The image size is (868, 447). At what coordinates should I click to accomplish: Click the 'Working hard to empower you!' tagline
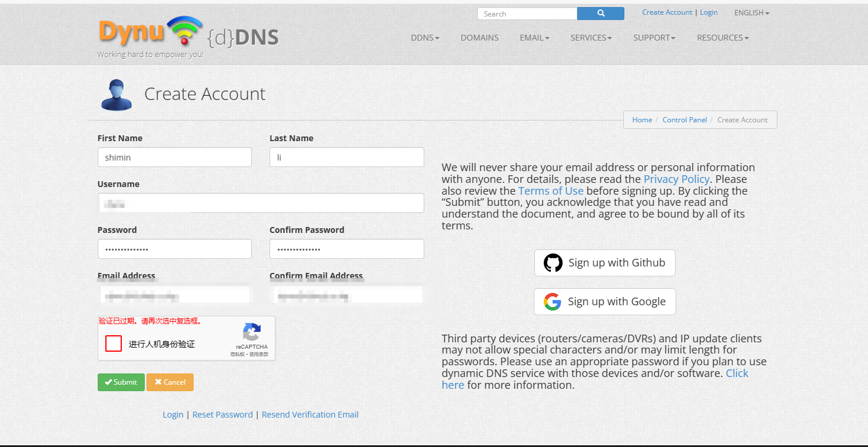pyautogui.click(x=151, y=54)
